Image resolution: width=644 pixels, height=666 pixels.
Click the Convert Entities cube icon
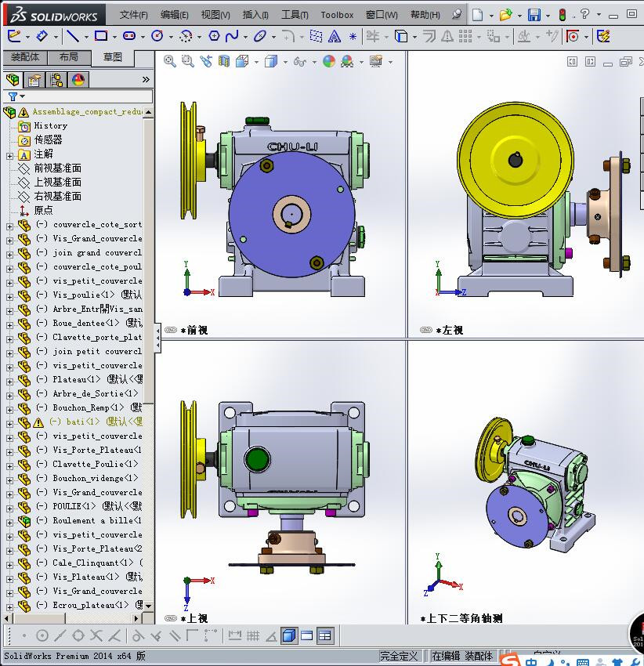pos(401,36)
